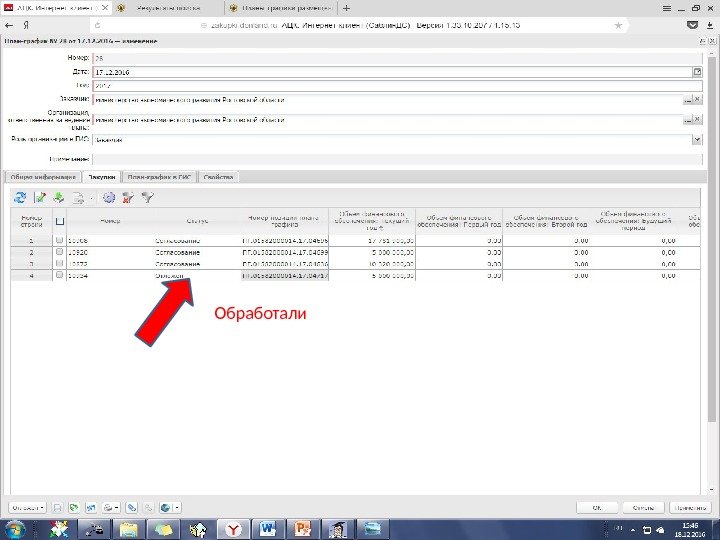The width and height of the screenshot is (720, 540).
Task: Select the 'Закупки' tab
Action: [x=101, y=177]
